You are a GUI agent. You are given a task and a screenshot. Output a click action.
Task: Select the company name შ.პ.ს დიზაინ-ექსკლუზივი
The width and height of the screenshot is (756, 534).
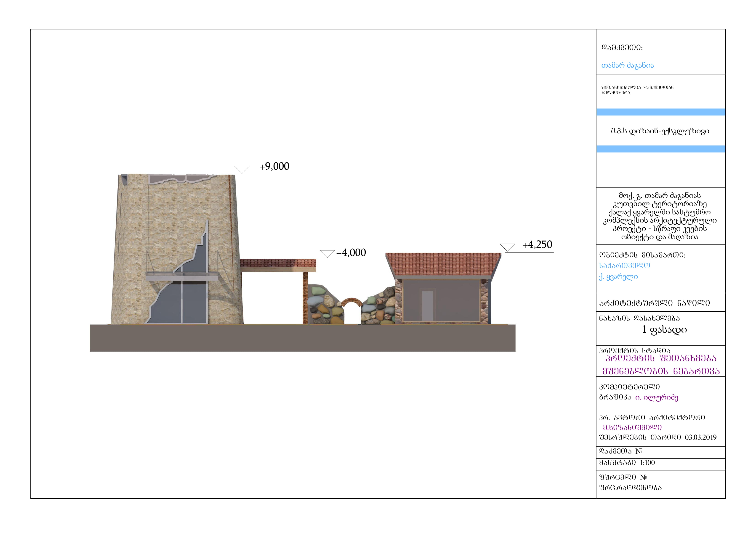click(660, 131)
